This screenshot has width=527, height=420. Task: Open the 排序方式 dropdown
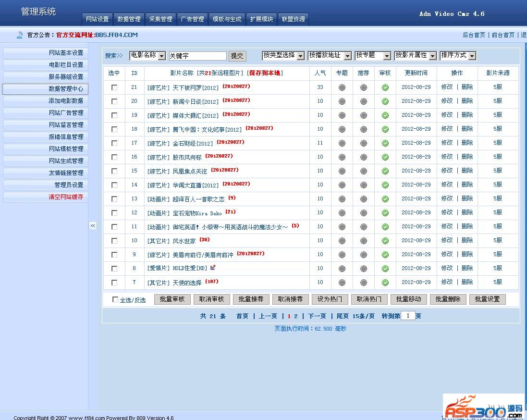click(x=458, y=55)
